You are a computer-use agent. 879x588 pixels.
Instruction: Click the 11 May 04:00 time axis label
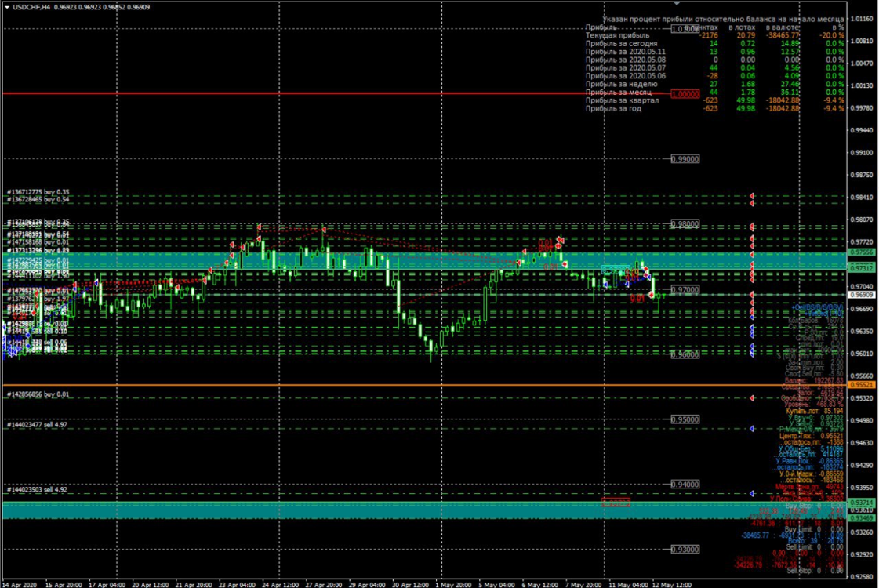coord(627,585)
